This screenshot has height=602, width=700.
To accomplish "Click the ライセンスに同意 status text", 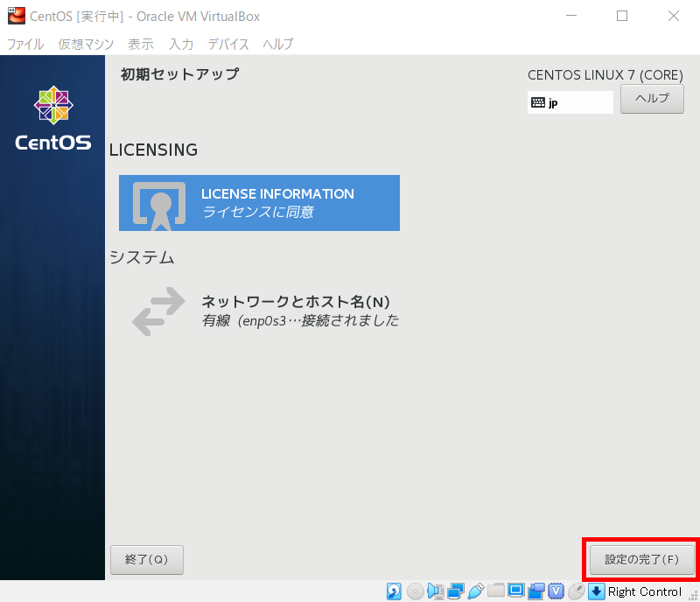I will [x=258, y=212].
